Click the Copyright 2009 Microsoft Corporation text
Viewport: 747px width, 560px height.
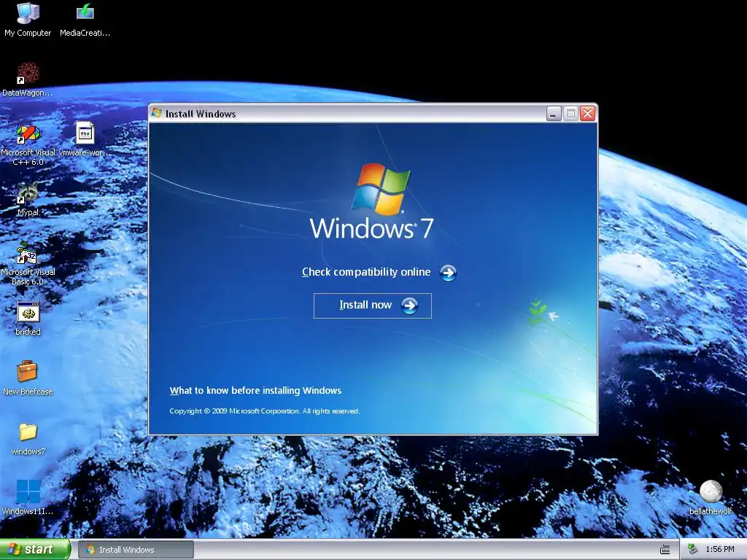[264, 411]
